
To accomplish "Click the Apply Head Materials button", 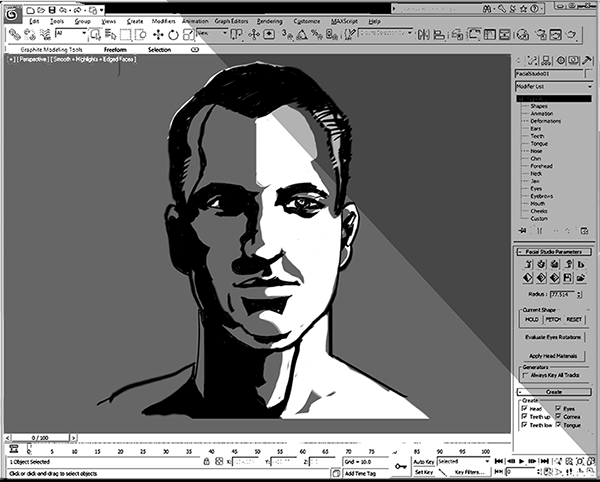I will click(x=553, y=355).
